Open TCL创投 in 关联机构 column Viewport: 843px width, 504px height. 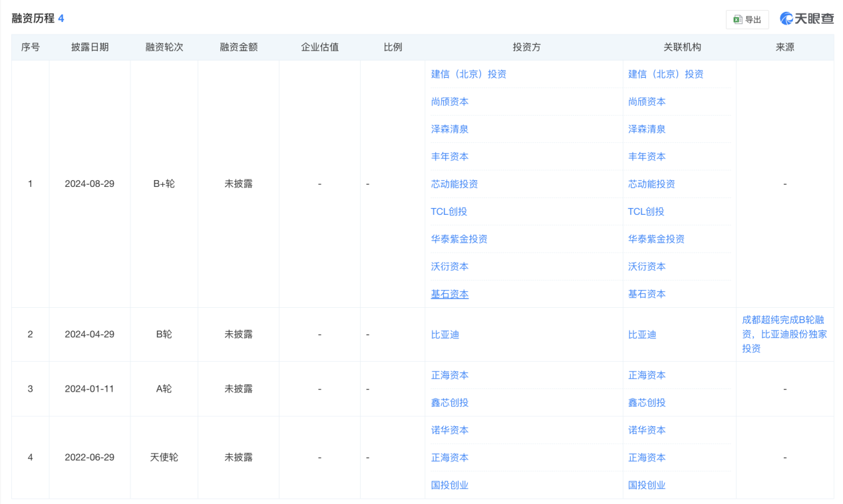pyautogui.click(x=646, y=211)
